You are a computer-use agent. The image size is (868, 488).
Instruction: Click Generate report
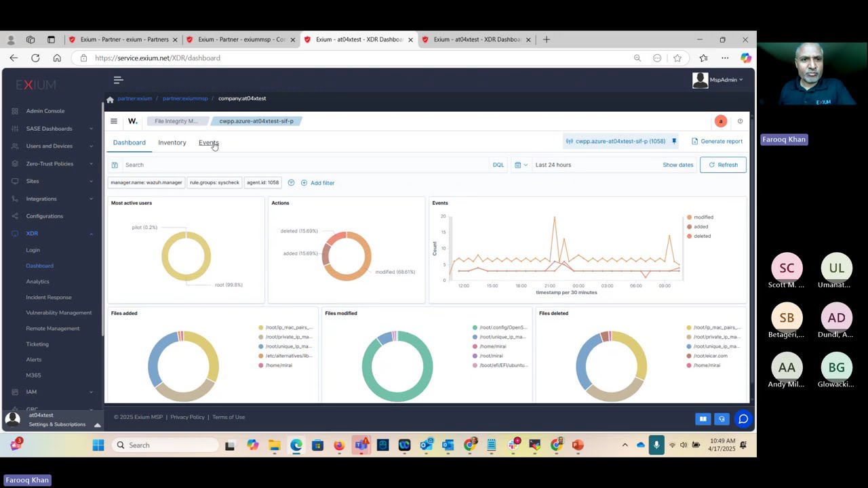coord(717,141)
